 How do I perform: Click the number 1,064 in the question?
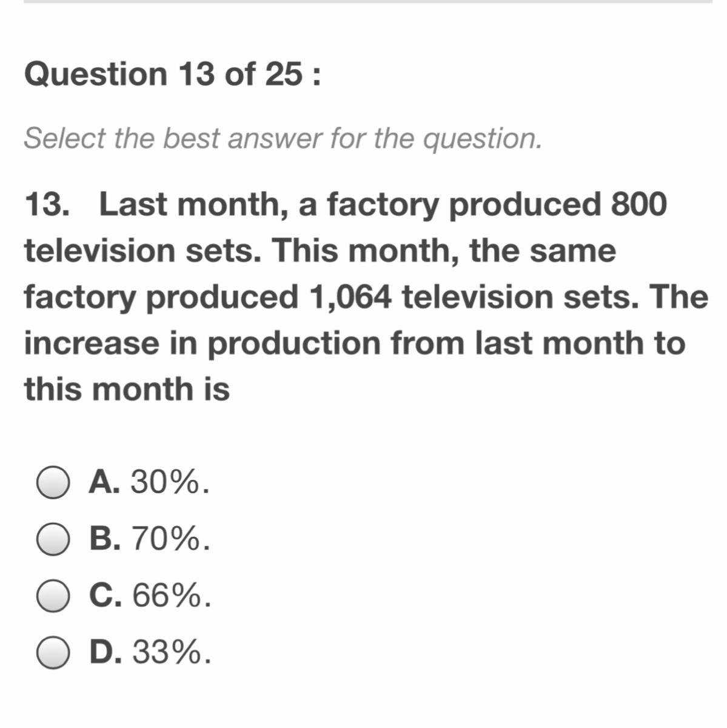[349, 297]
